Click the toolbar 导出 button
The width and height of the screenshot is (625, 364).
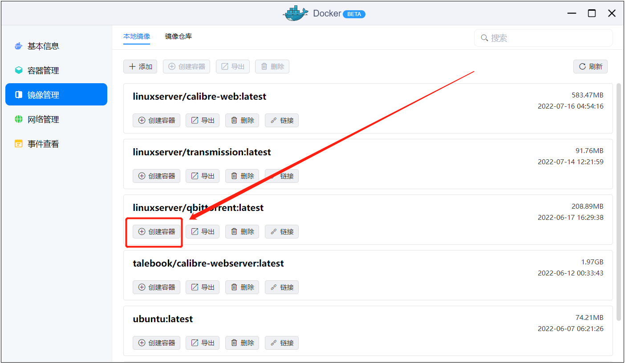(x=233, y=67)
